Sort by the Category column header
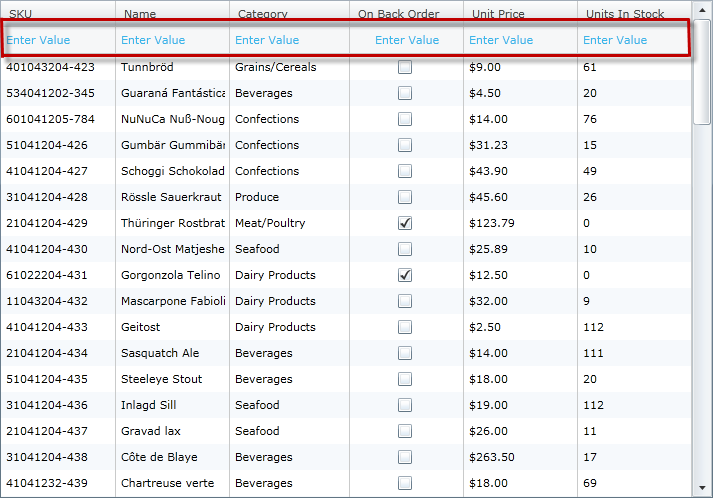 coord(261,14)
